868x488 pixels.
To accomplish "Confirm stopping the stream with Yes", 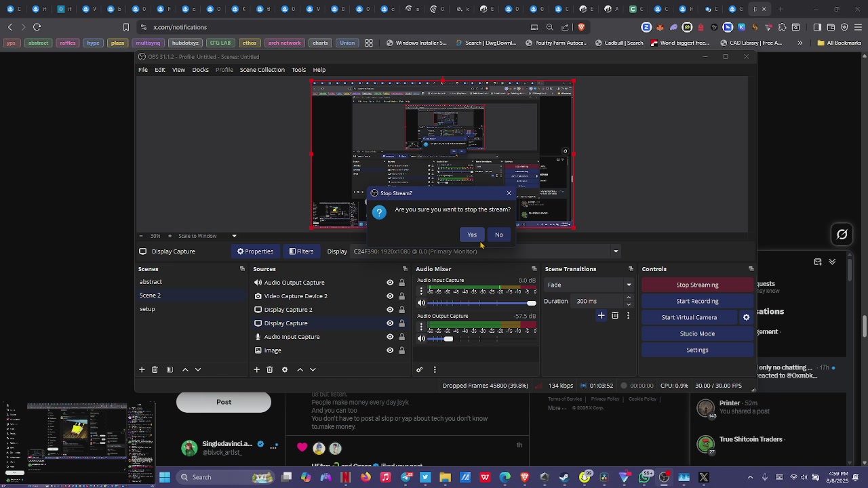I will pyautogui.click(x=472, y=235).
